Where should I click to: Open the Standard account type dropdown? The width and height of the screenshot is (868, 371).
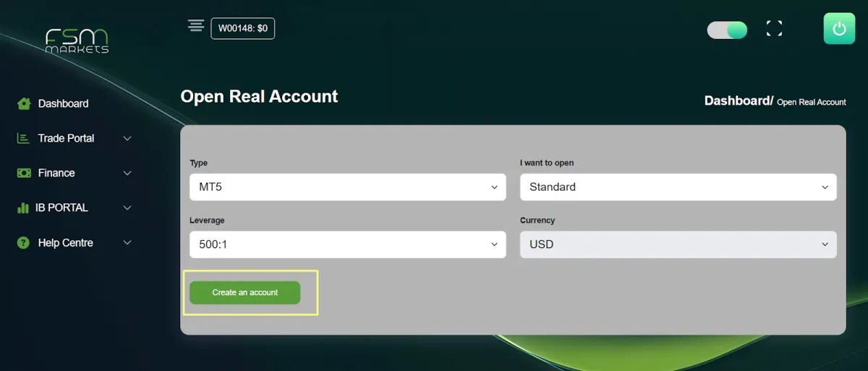[678, 187]
